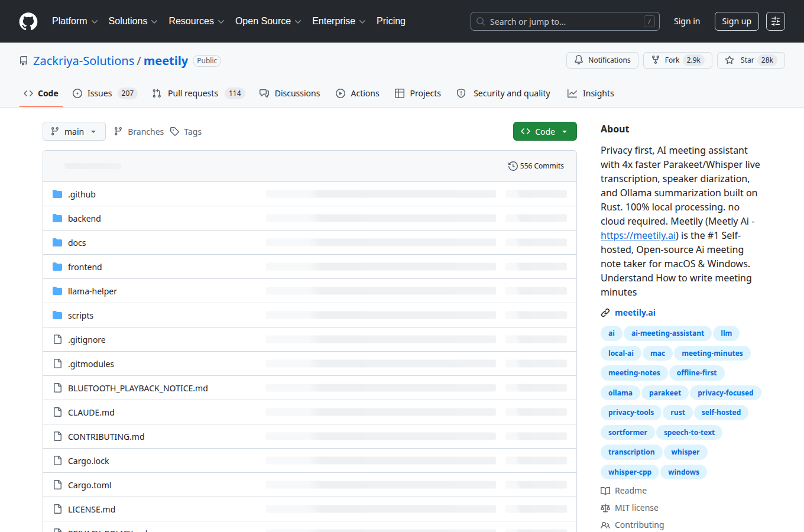
Task: Click the https://meetily.ai link in description
Action: (x=638, y=235)
